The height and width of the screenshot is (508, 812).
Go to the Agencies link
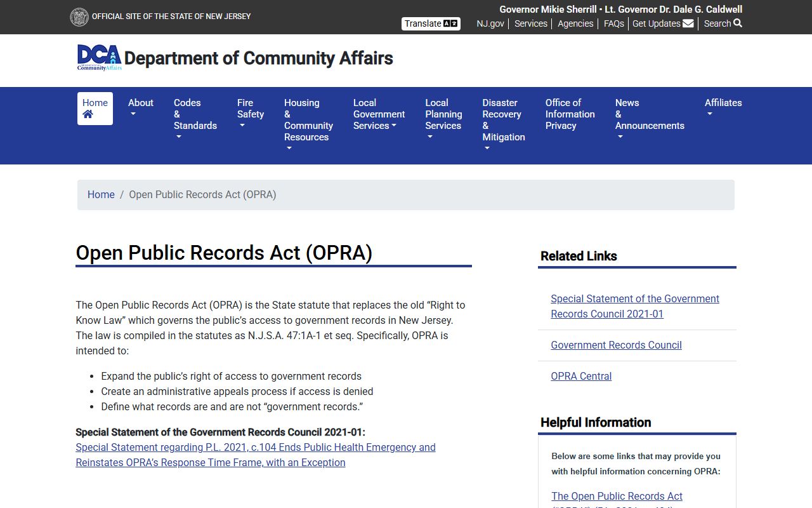(x=575, y=23)
